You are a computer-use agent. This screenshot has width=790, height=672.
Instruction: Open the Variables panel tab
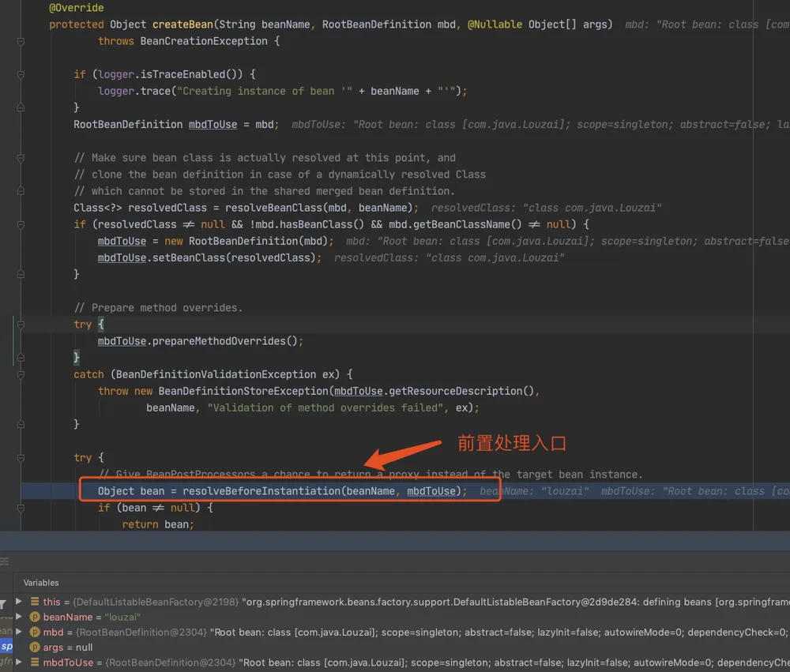[41, 583]
